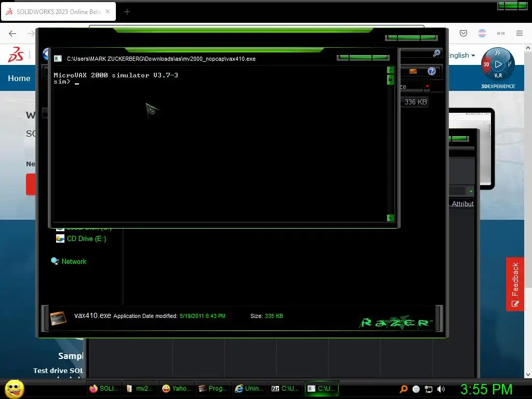532x399 pixels.
Task: Click the 3DEXPERIENCE compass play button
Action: [x=498, y=64]
